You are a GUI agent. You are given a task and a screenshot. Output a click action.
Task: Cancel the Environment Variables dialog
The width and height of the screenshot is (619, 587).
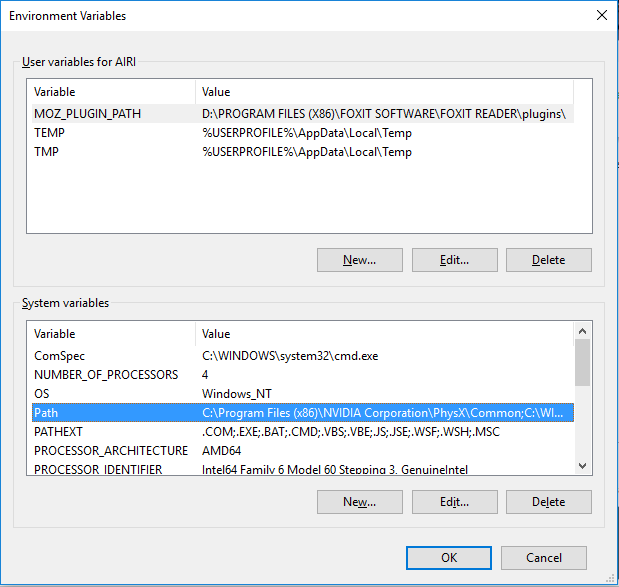pos(543,558)
